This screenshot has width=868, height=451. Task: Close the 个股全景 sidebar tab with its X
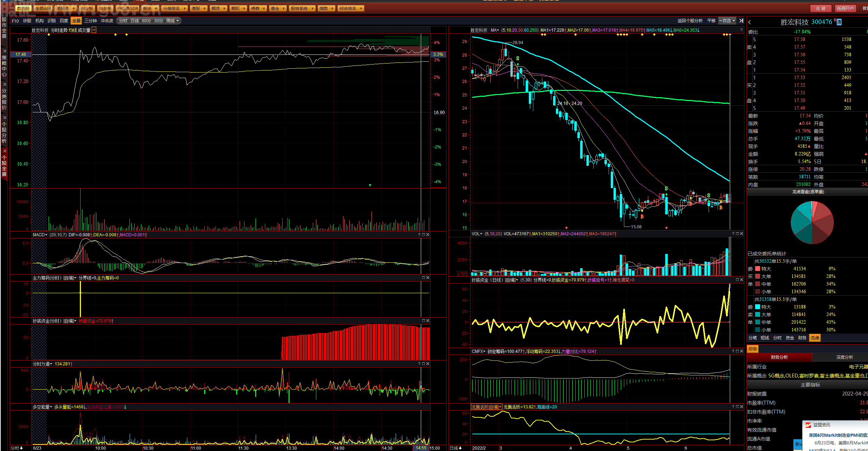[x=5, y=151]
